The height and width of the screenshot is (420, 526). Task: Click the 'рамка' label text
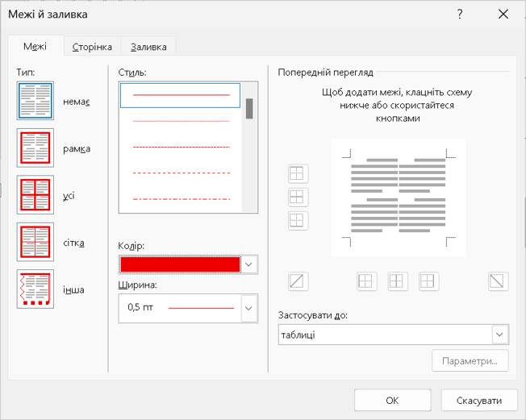77,148
